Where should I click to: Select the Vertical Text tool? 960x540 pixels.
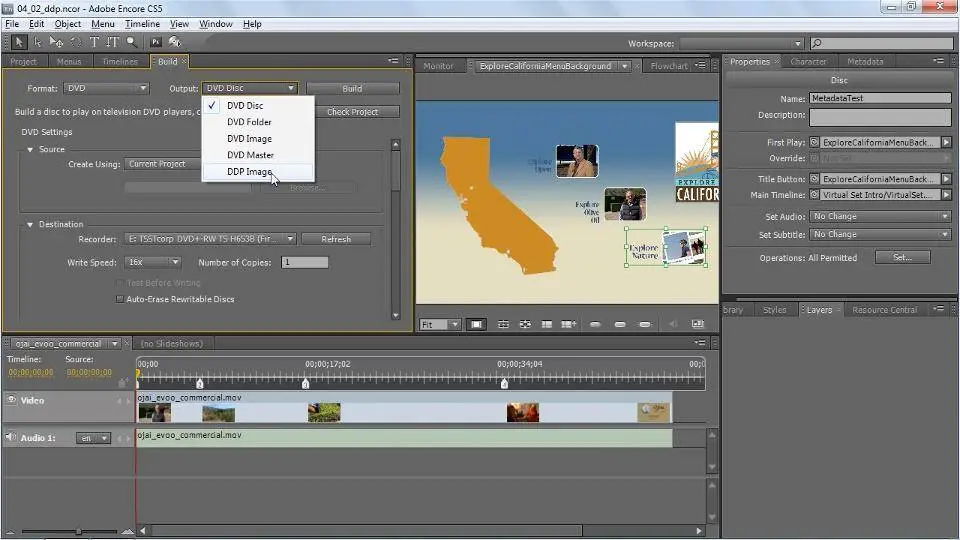pyautogui.click(x=113, y=42)
